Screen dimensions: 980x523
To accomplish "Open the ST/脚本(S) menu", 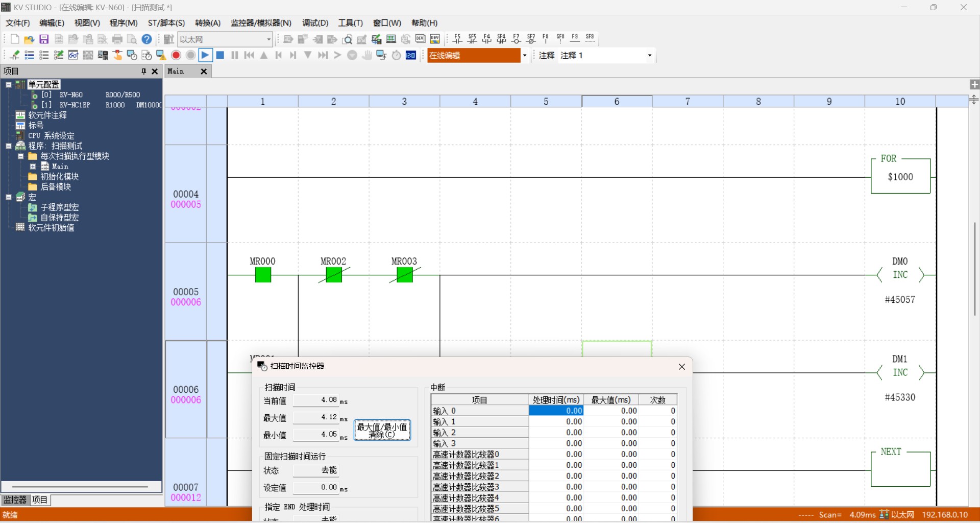I will click(x=166, y=23).
